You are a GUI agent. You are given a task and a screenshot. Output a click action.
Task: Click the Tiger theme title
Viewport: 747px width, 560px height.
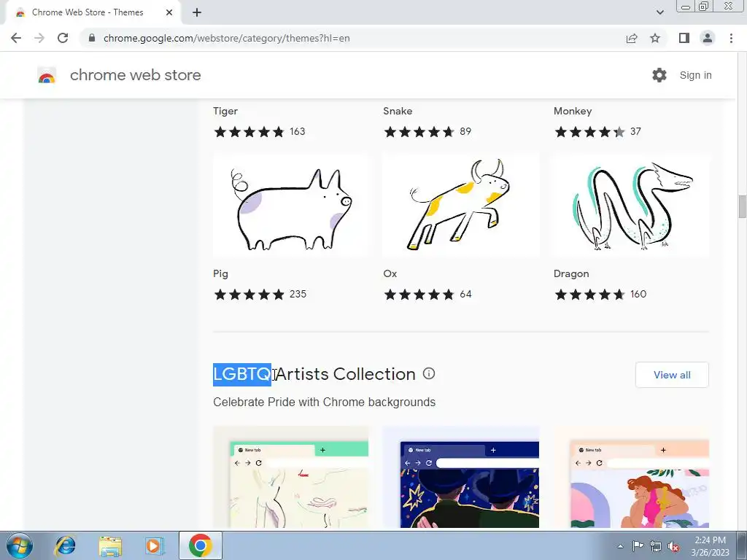tap(225, 111)
